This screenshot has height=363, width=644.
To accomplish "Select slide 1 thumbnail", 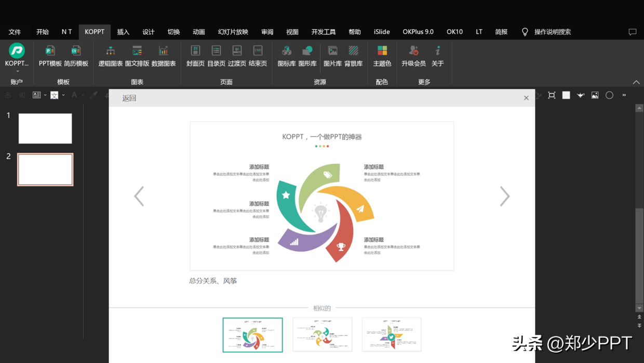I will 45,128.
